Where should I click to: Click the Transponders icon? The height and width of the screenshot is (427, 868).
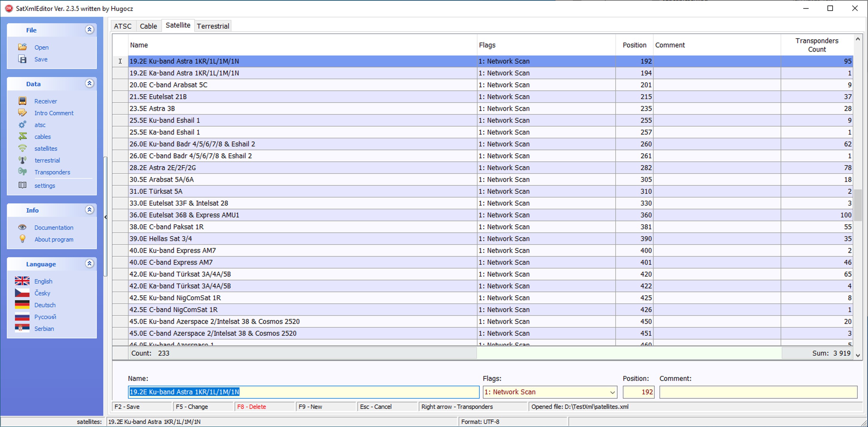(22, 172)
